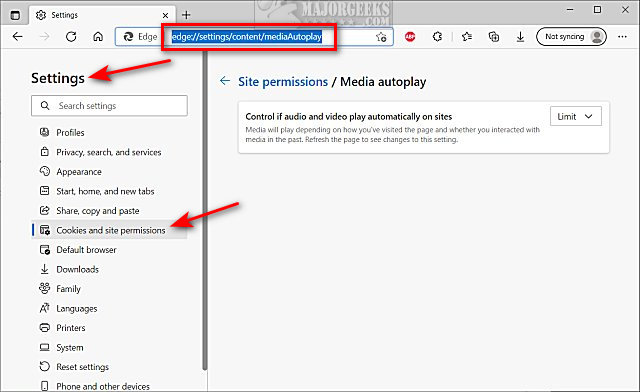Click the Edge site identity badge

click(x=140, y=37)
